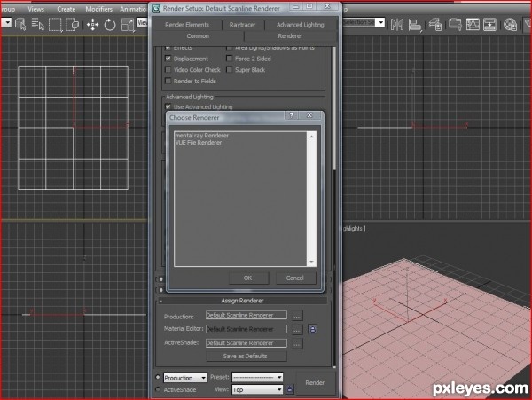Click Cancel in Choose Renderer dialog
The height and width of the screenshot is (400, 532).
pyautogui.click(x=294, y=278)
